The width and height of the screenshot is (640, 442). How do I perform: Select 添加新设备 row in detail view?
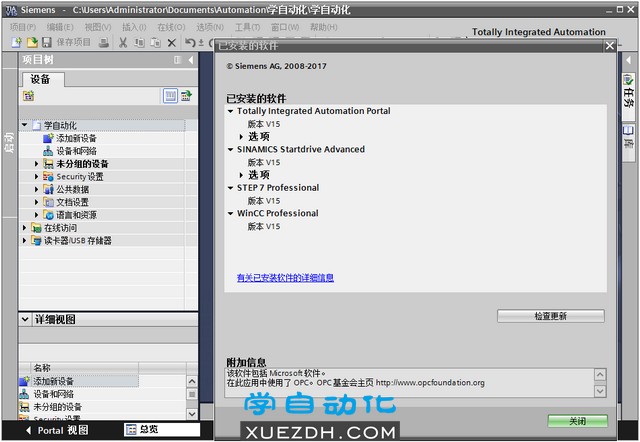click(x=79, y=381)
